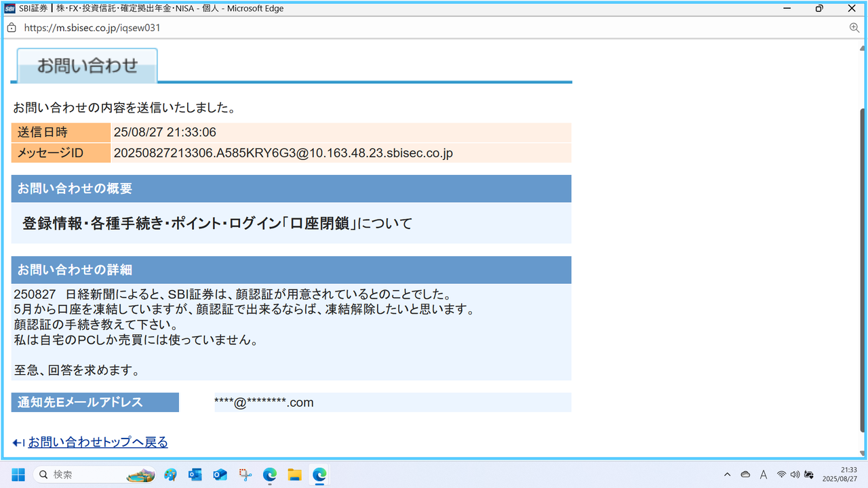Screen dimensions: 868x488
Task: Open File Explorer from the taskbar
Action: tap(294, 474)
